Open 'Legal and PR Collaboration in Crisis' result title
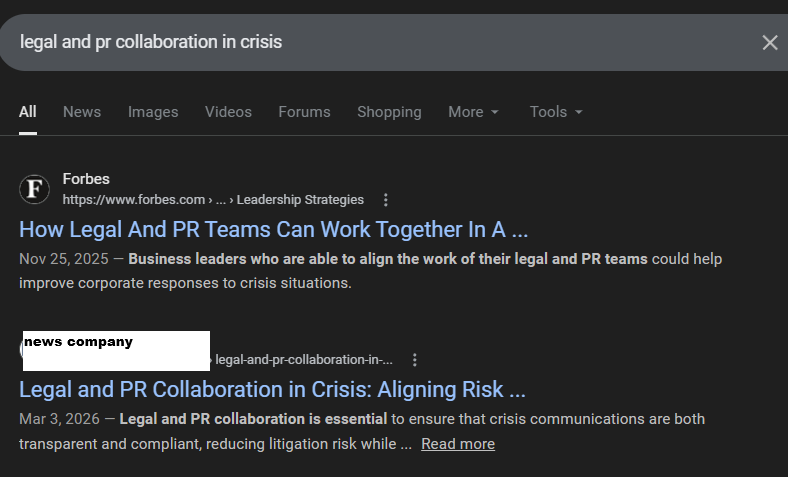 click(x=272, y=389)
